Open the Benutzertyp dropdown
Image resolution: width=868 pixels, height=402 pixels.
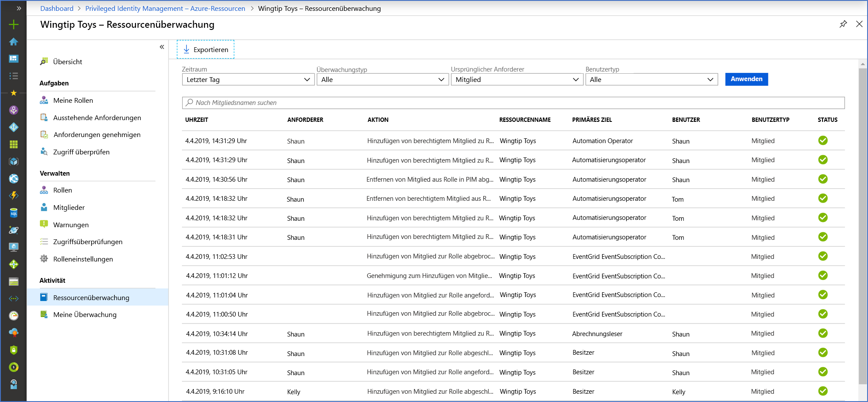(651, 79)
